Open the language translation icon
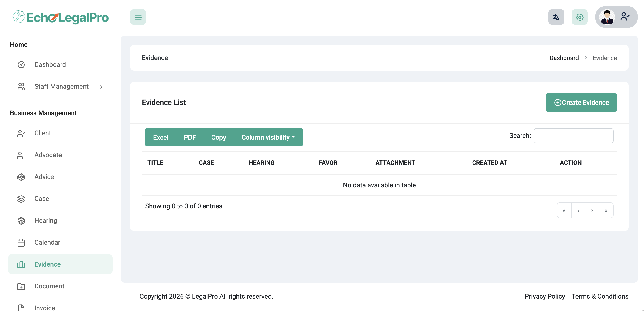This screenshot has height=311, width=644. pyautogui.click(x=556, y=17)
